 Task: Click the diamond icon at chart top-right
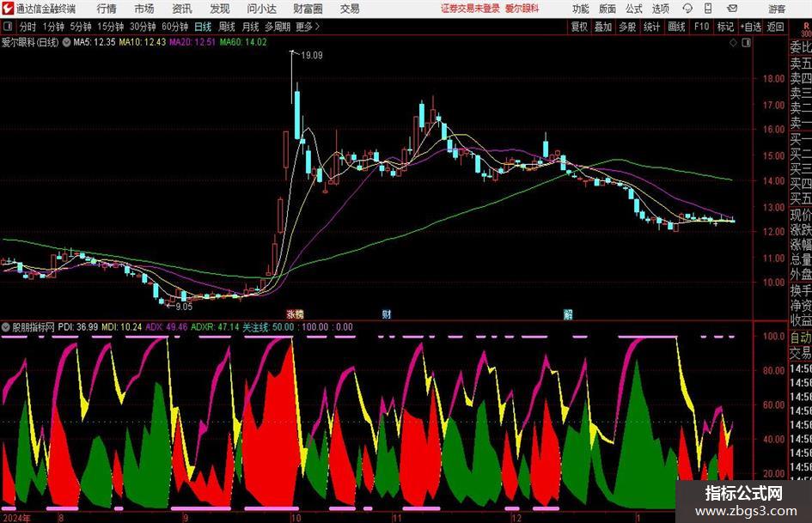733,43
